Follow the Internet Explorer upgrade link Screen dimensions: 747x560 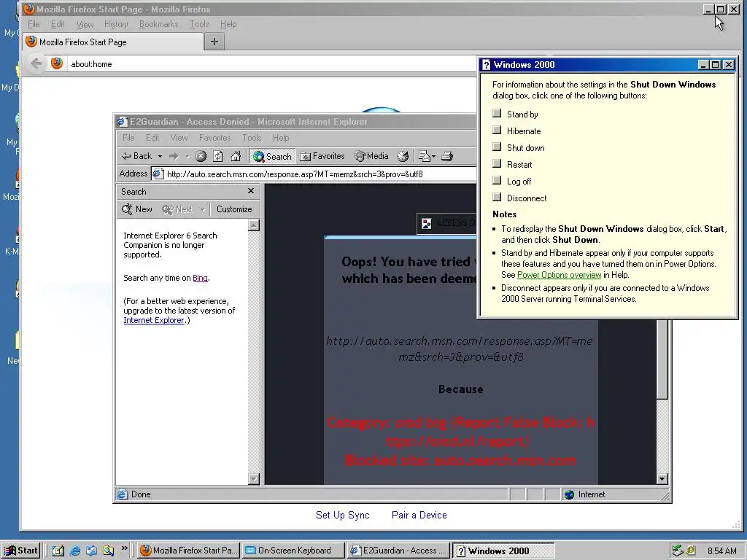(153, 320)
